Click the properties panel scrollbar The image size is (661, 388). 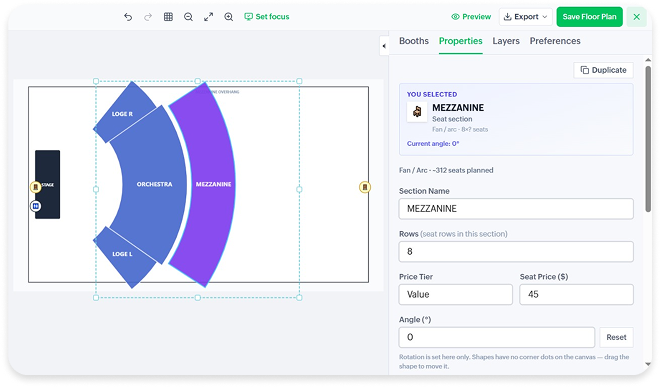point(648,139)
